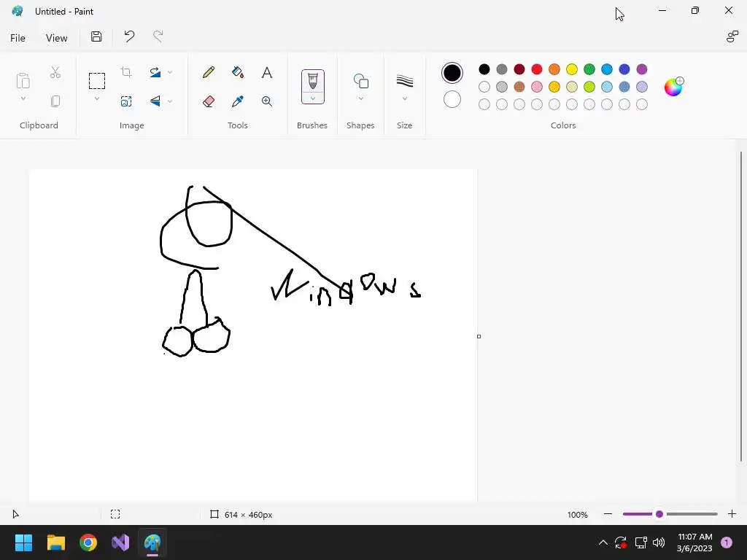Pick the pink color swatch
This screenshot has height=560, width=747.
pos(537,87)
